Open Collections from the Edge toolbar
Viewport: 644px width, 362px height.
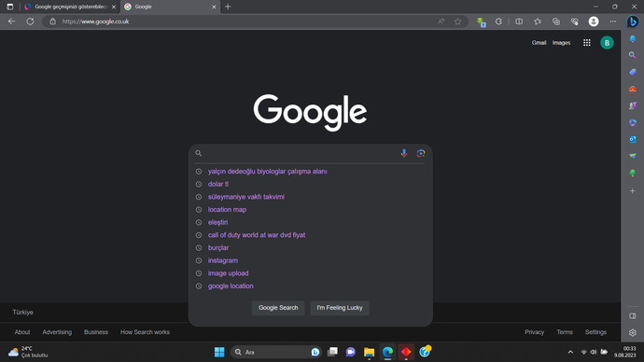pyautogui.click(x=555, y=21)
